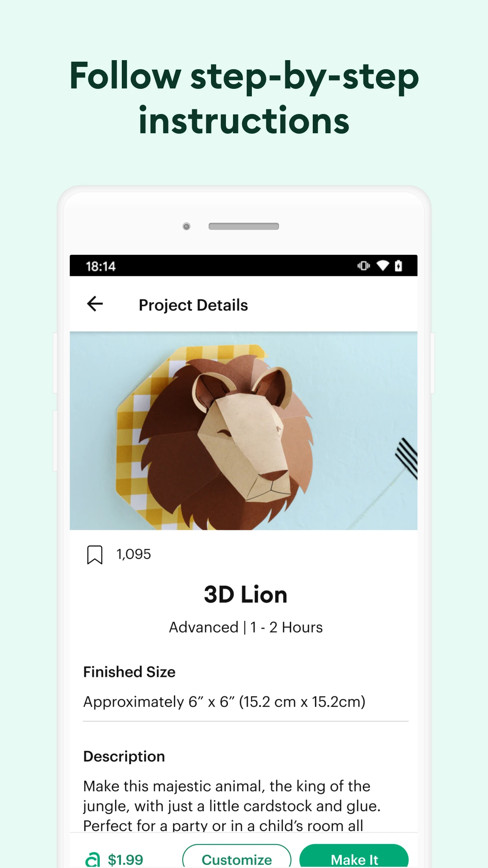Tap the Description section heading
The width and height of the screenshot is (488, 868).
(x=124, y=757)
